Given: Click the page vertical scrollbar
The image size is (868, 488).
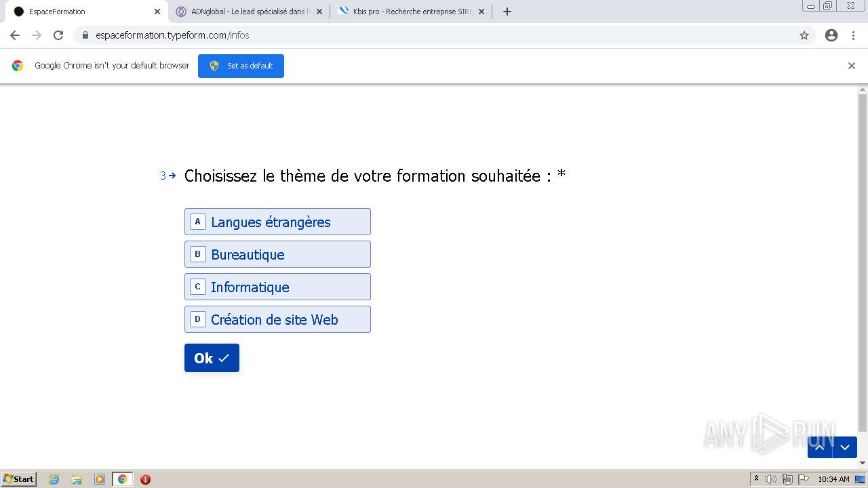Looking at the screenshot, I should tap(863, 263).
